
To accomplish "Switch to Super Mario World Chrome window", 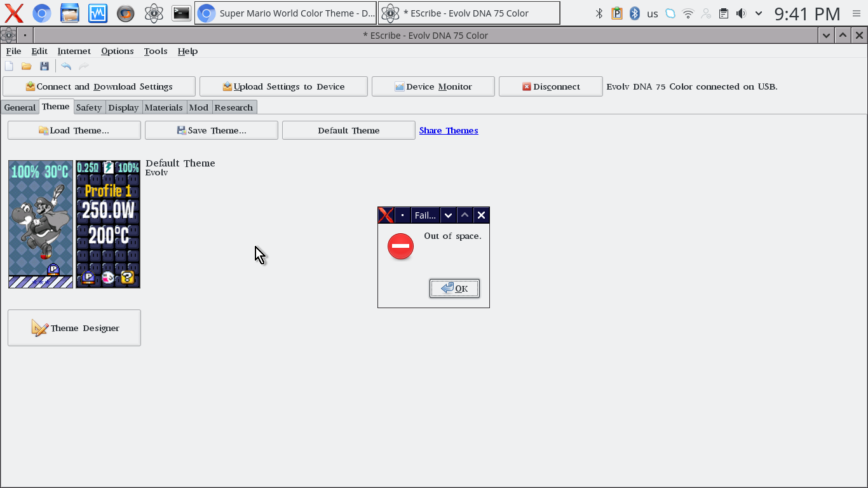I will [x=285, y=13].
